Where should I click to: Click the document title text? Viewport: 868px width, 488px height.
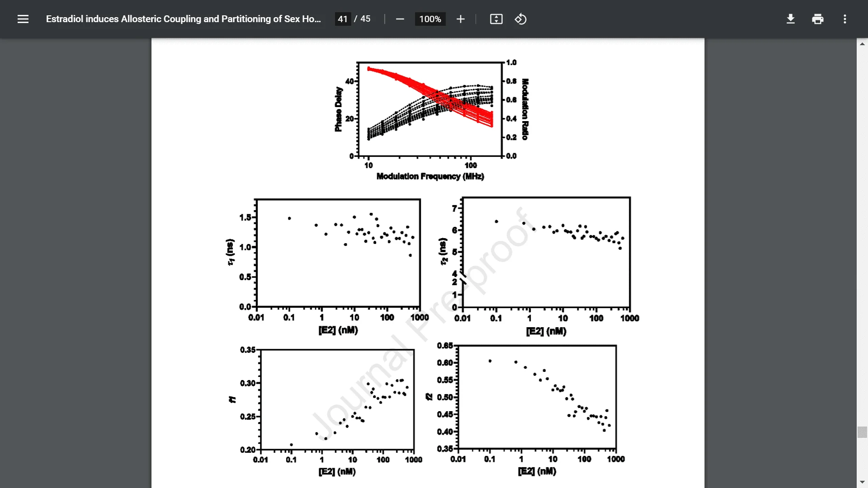tap(183, 19)
